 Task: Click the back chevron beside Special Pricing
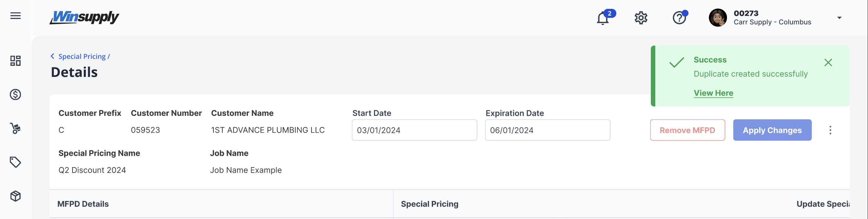[53, 56]
